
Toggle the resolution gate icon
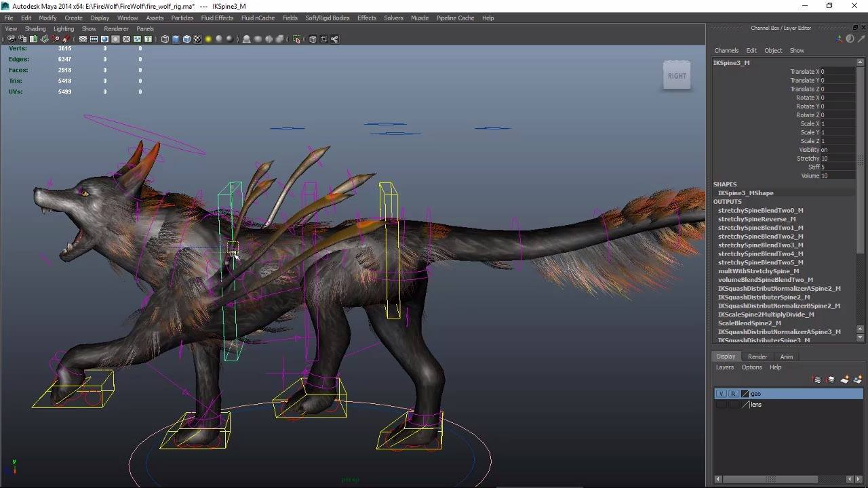click(104, 39)
